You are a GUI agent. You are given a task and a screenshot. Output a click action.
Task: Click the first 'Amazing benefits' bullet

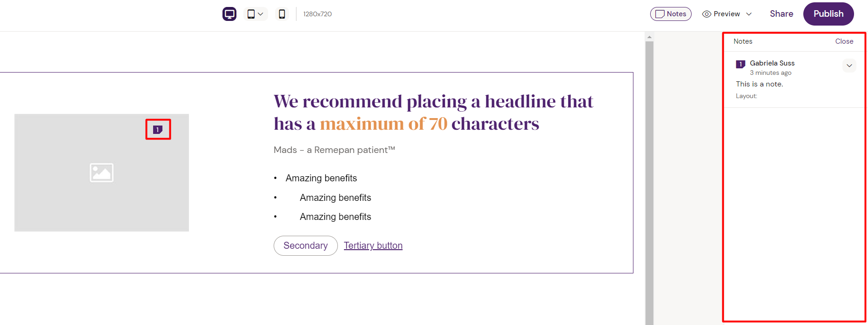click(321, 178)
